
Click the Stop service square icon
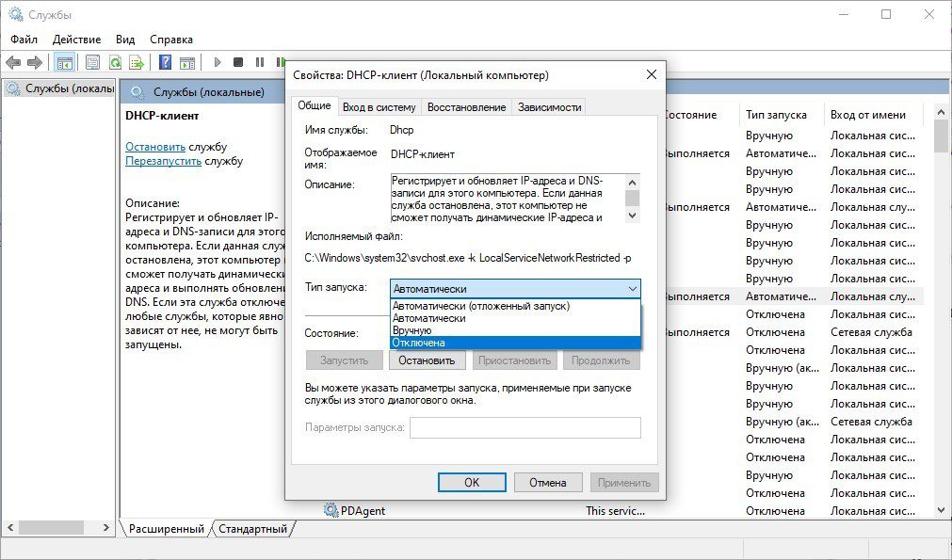click(238, 62)
